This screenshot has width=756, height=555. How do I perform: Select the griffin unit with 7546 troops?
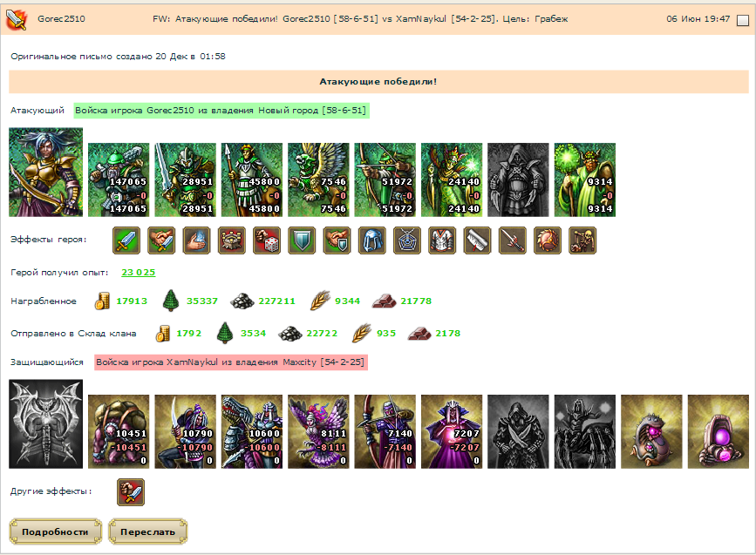pyautogui.click(x=318, y=179)
